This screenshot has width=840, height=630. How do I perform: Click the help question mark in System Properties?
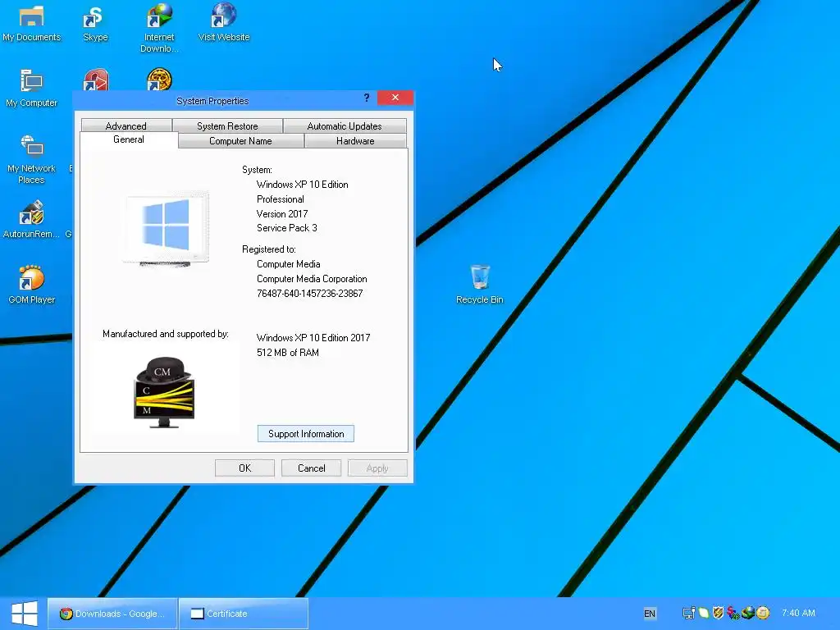pyautogui.click(x=367, y=98)
